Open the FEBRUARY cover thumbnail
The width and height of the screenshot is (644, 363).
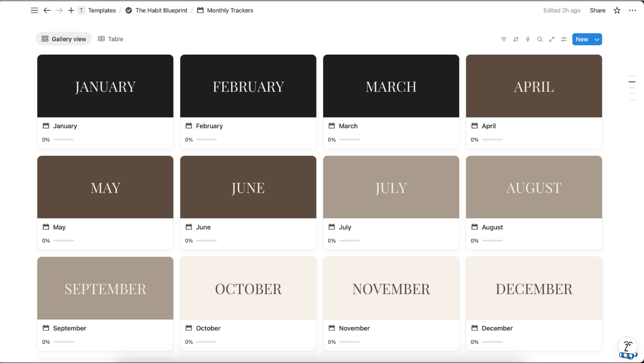[248, 86]
